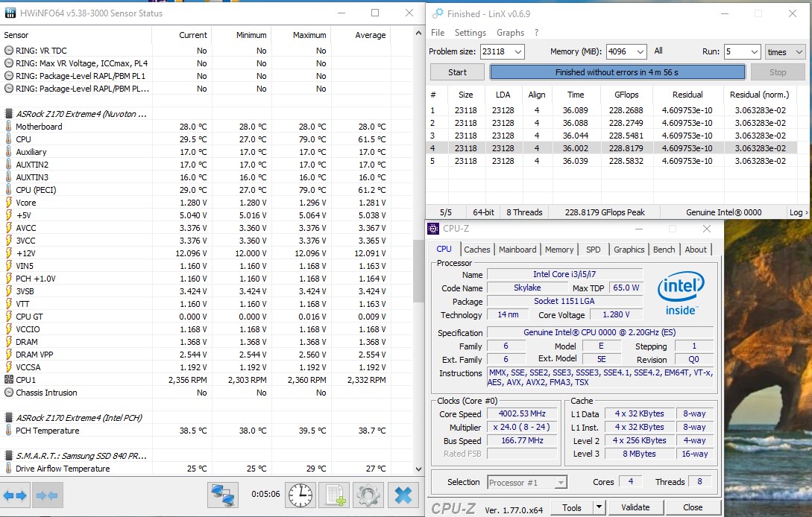This screenshot has width=812, height=517.
Task: Click circle icon beside Chassis Intrusion
Action: (8, 393)
